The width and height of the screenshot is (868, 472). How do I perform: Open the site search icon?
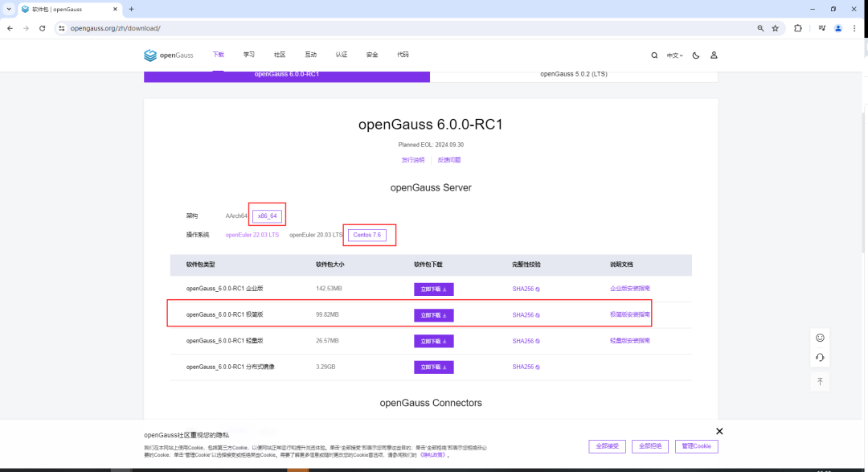tap(653, 55)
